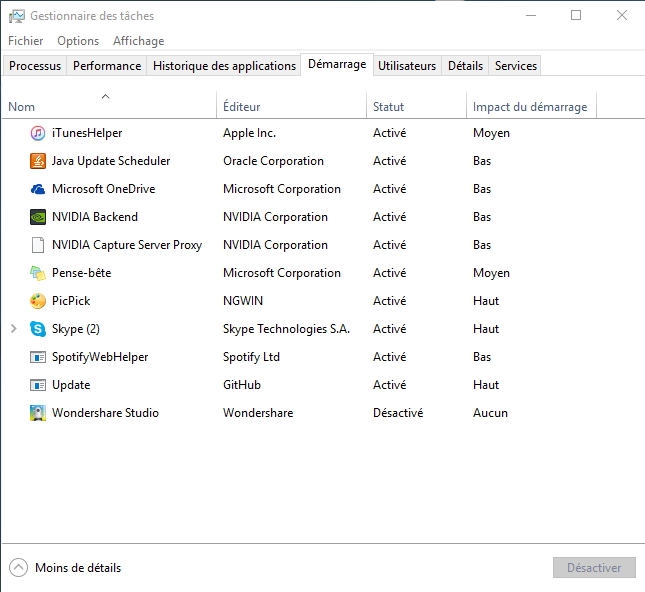The height and width of the screenshot is (592, 645).
Task: Click the Désactivé status of Wondershare
Action: (398, 413)
